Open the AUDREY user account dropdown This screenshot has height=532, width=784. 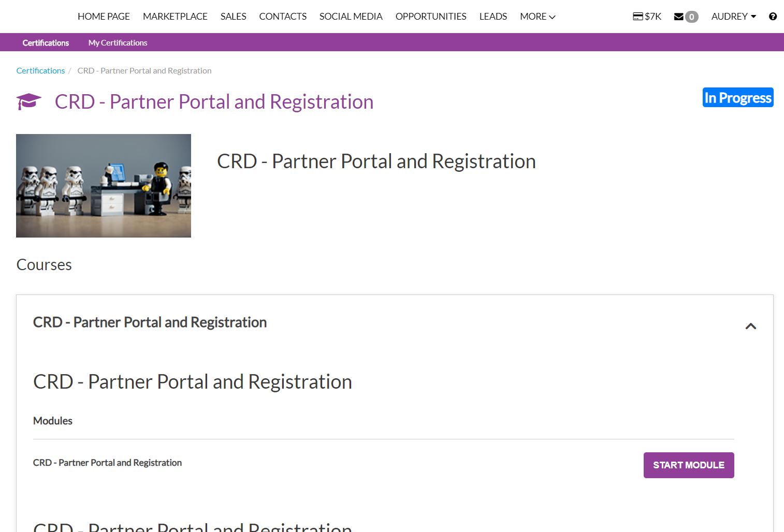tap(733, 17)
